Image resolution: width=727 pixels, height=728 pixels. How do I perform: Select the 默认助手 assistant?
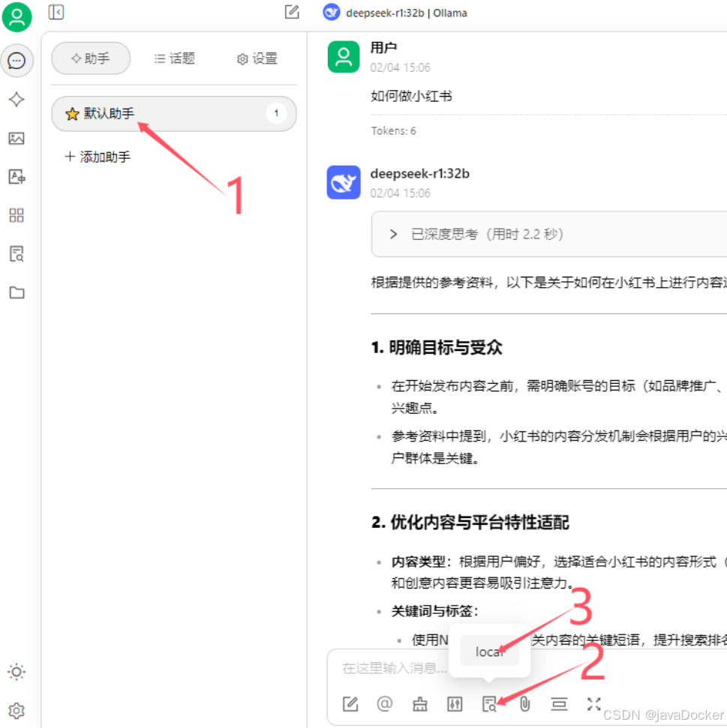(x=174, y=113)
